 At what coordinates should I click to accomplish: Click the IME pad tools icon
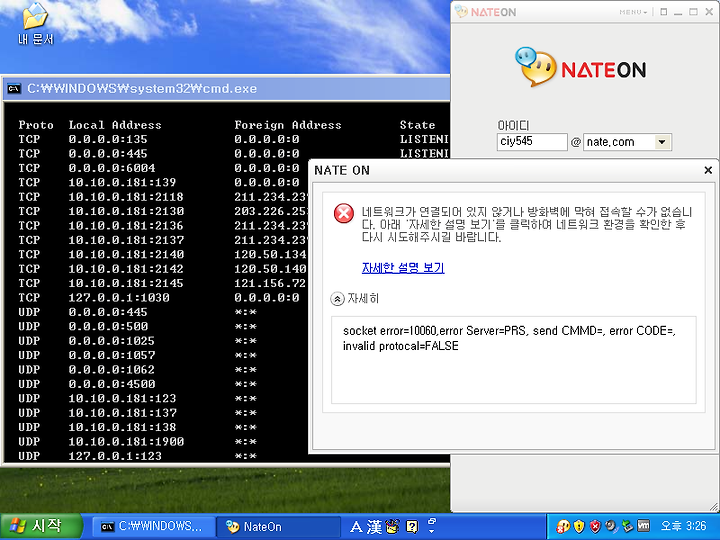393,526
